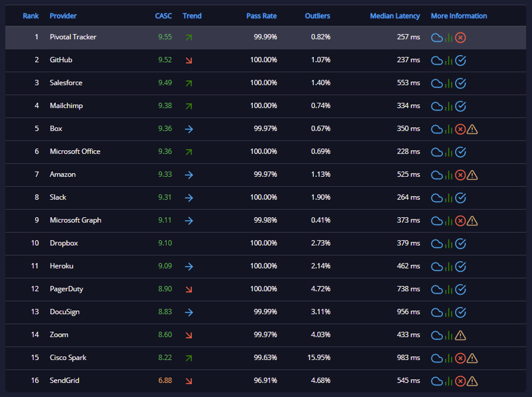This screenshot has height=397, width=532.
Task: Click warning triangle icon for Amazon
Action: tap(472, 175)
